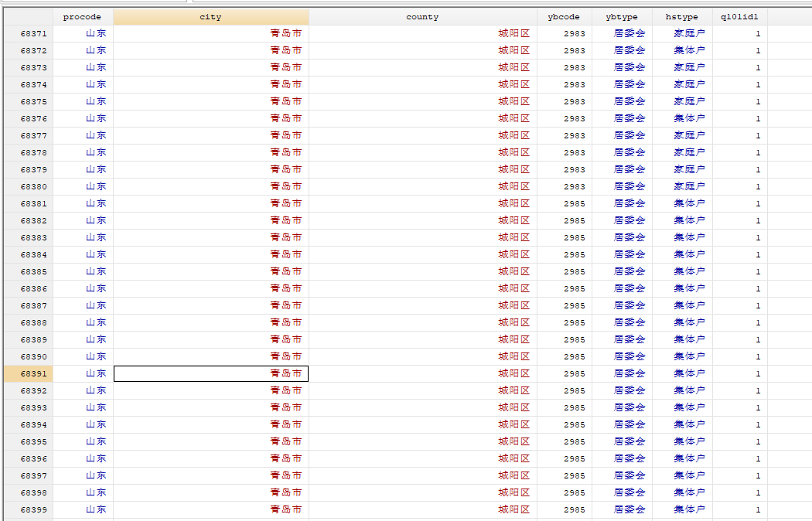The image size is (812, 521).
Task: Click the county column header
Action: click(x=422, y=17)
